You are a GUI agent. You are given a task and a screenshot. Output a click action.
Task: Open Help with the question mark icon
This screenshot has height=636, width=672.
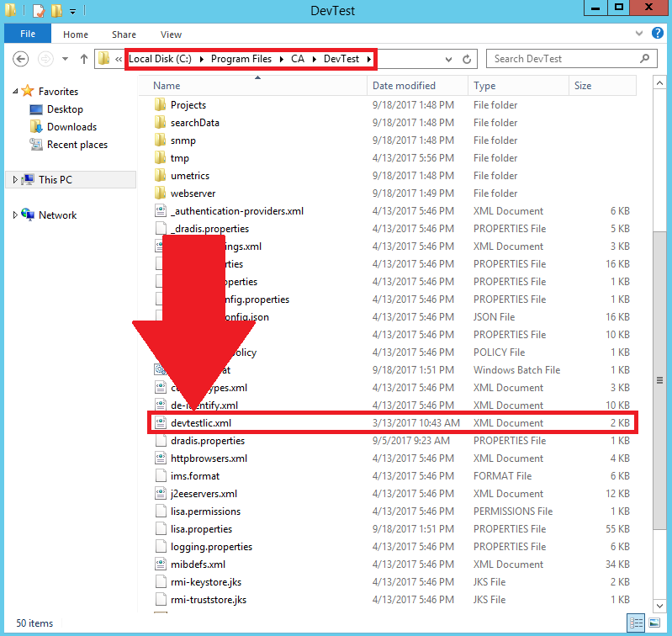point(657,33)
